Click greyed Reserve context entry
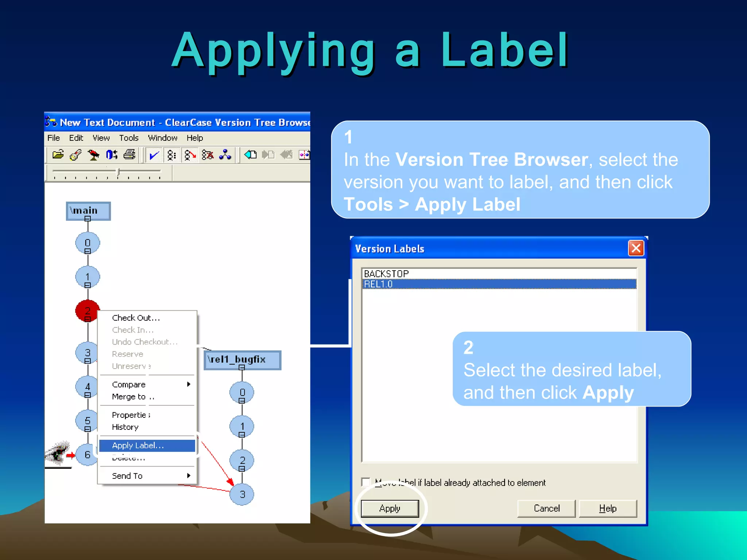This screenshot has height=560, width=747. [x=147, y=354]
